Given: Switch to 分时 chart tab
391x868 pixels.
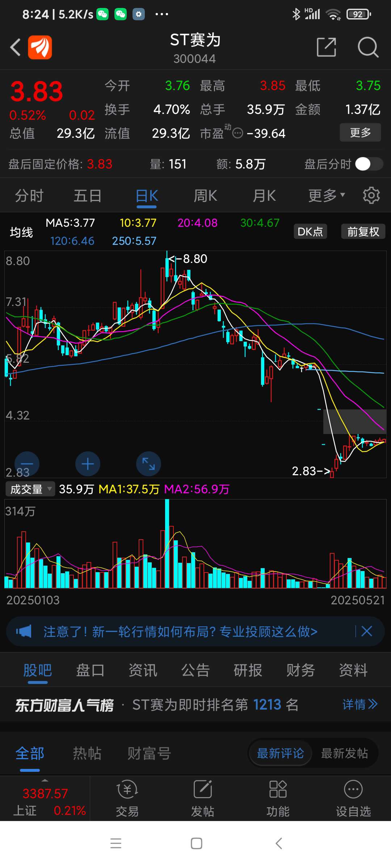Looking at the screenshot, I should [x=29, y=196].
